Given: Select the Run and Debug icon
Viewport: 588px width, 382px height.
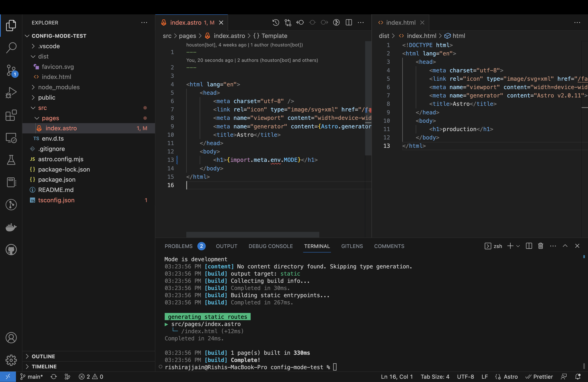Looking at the screenshot, I should (11, 93).
